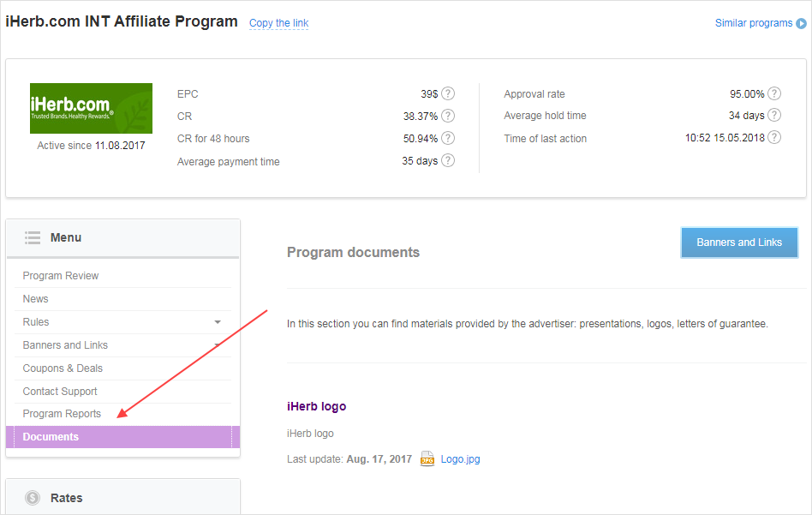The height and width of the screenshot is (515, 812).
Task: Click the Similar programs arrow icon
Action: [x=802, y=23]
